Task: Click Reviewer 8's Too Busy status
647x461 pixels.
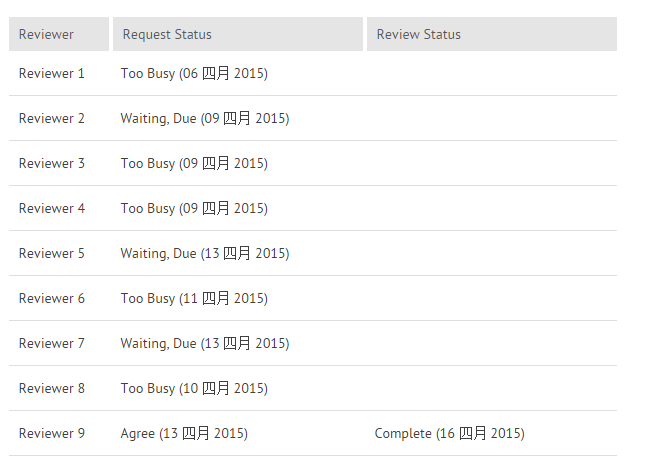Action: point(194,388)
